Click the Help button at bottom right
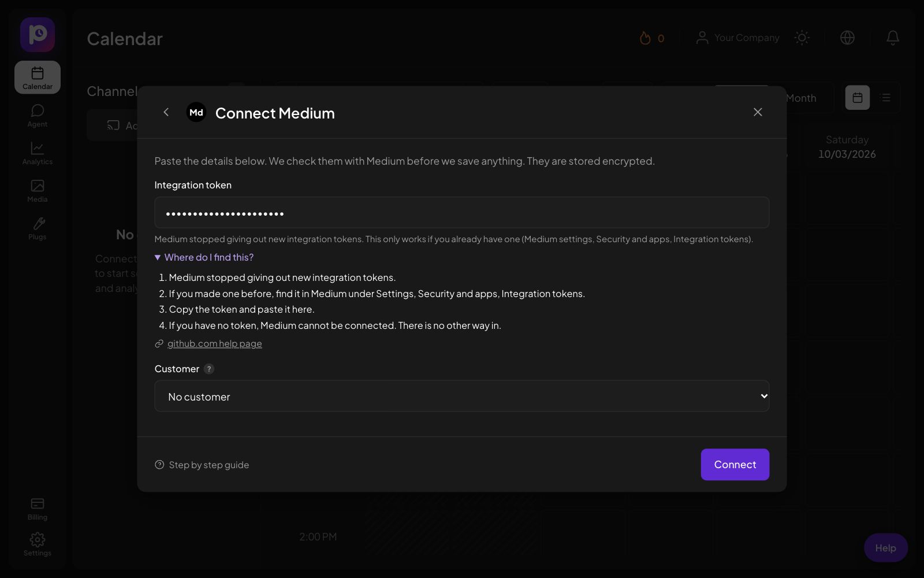Screen dimensions: 924x578 (886, 548)
